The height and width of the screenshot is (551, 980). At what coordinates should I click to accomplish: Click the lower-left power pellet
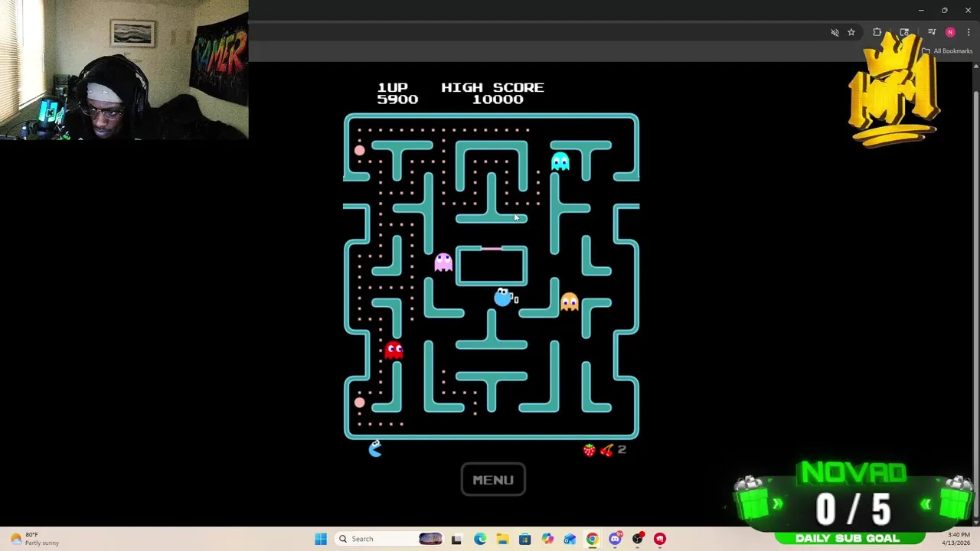tap(360, 403)
